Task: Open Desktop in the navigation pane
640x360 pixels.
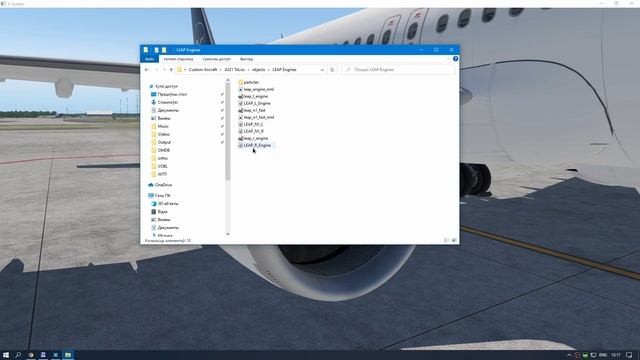Action: (169, 94)
